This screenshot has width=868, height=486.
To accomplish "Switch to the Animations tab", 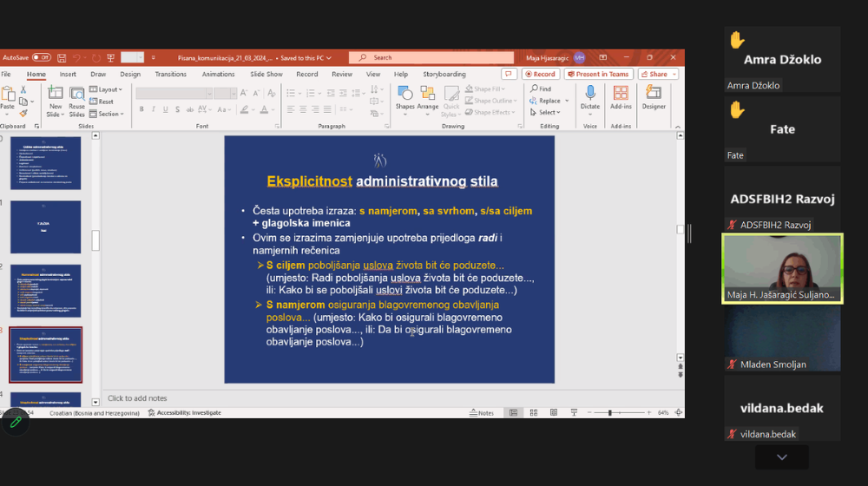I will pos(218,74).
